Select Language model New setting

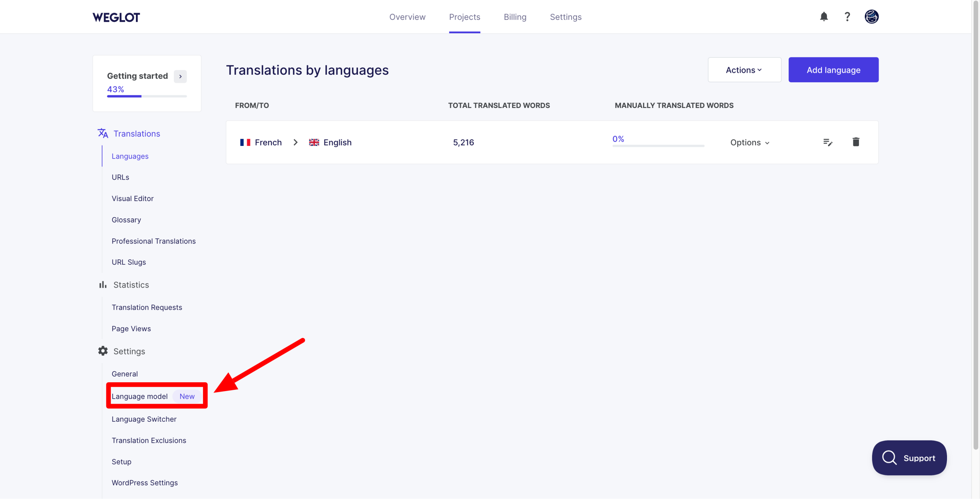pos(140,396)
